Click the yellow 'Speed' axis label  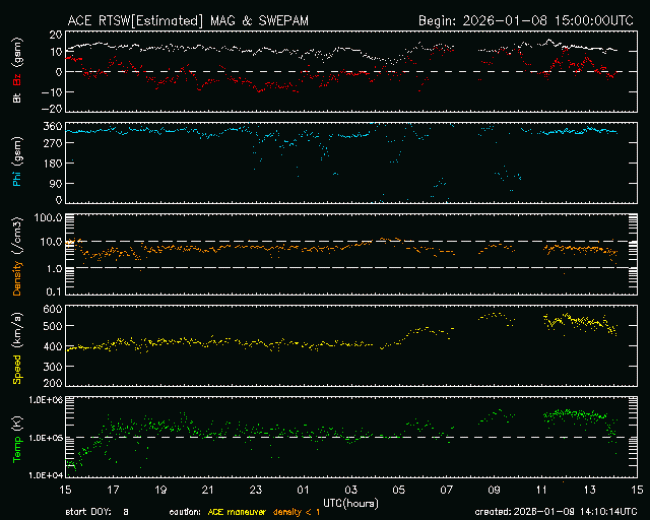tap(17, 369)
